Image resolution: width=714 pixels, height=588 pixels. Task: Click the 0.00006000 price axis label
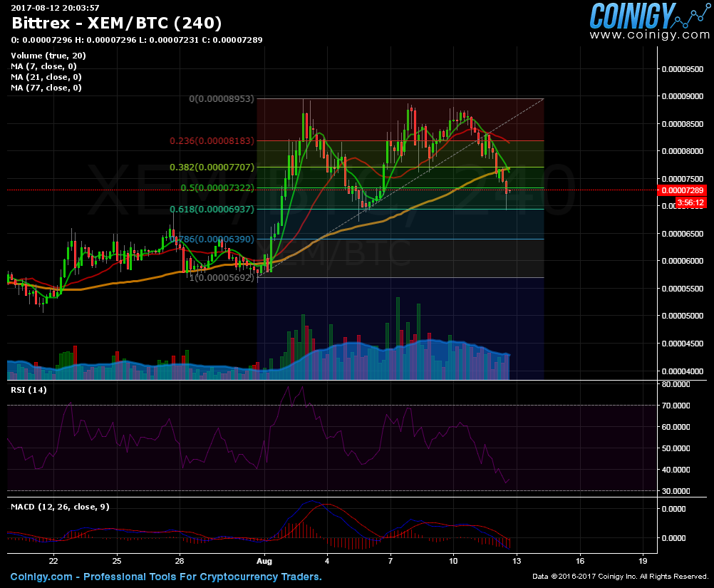(683, 261)
